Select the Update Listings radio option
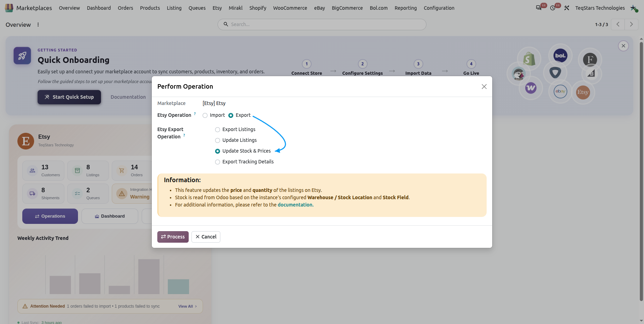 pyautogui.click(x=218, y=140)
